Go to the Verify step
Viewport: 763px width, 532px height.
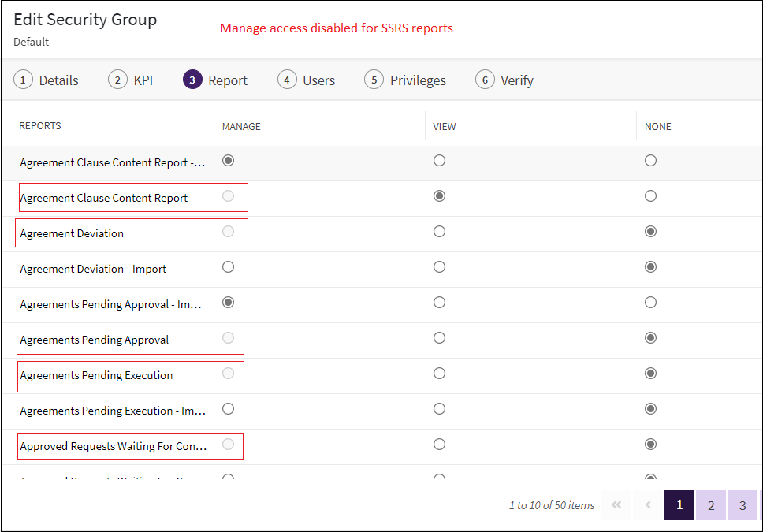tap(504, 80)
